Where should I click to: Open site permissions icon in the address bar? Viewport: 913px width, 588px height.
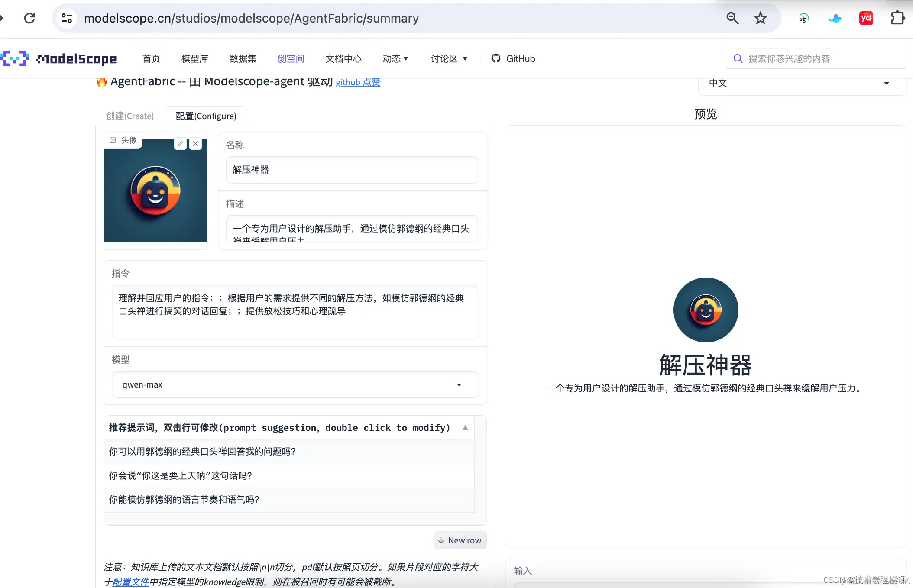(x=66, y=18)
